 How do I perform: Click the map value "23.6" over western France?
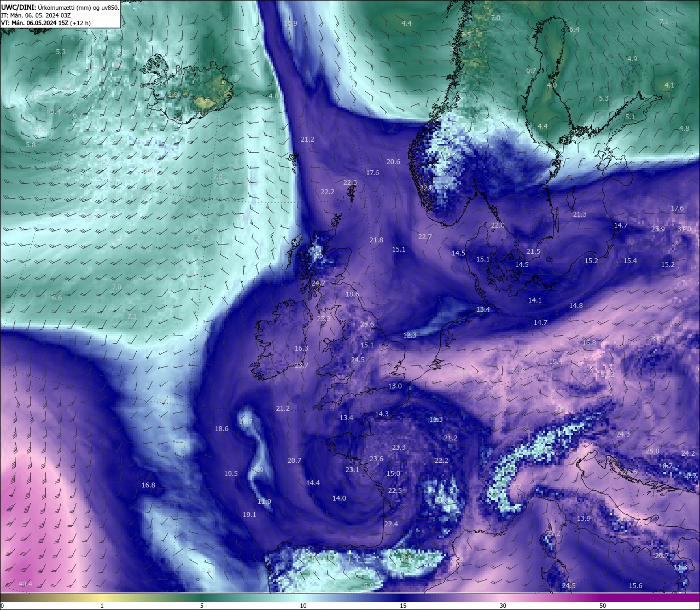pyautogui.click(x=376, y=458)
